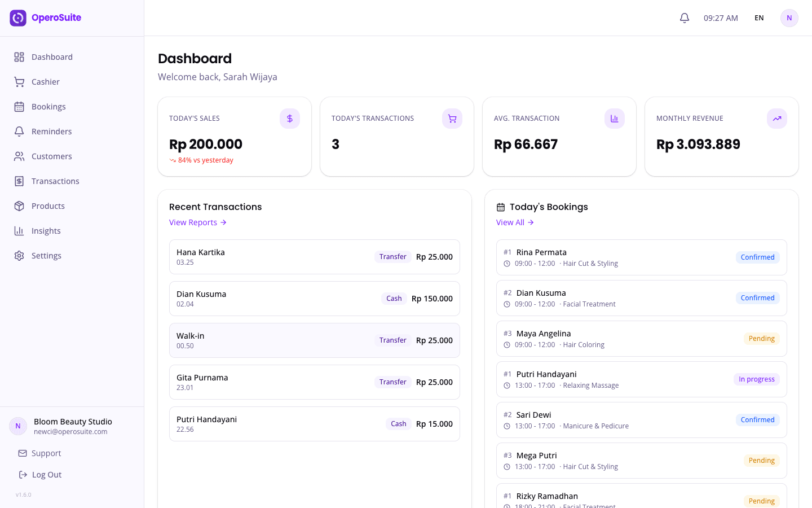The width and height of the screenshot is (812, 508).
Task: Click the trending arrow on Monthly Revenue card
Action: pos(776,119)
